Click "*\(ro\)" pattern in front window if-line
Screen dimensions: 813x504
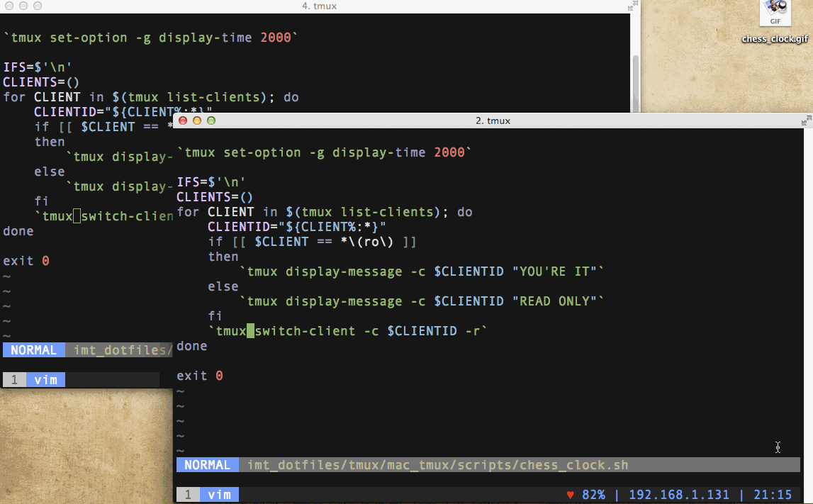(x=367, y=242)
